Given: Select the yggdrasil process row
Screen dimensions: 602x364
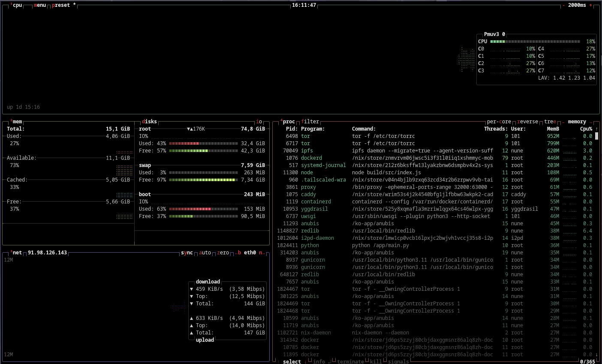Looking at the screenshot, I should (435, 209).
